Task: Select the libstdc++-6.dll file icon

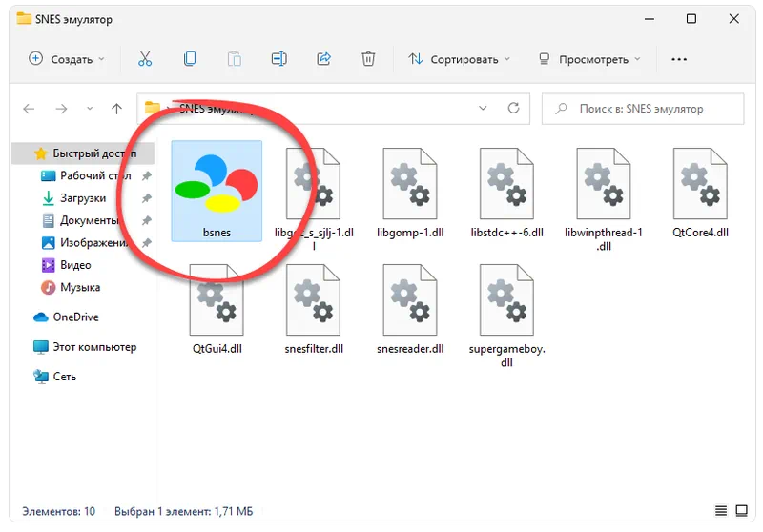Action: 506,183
